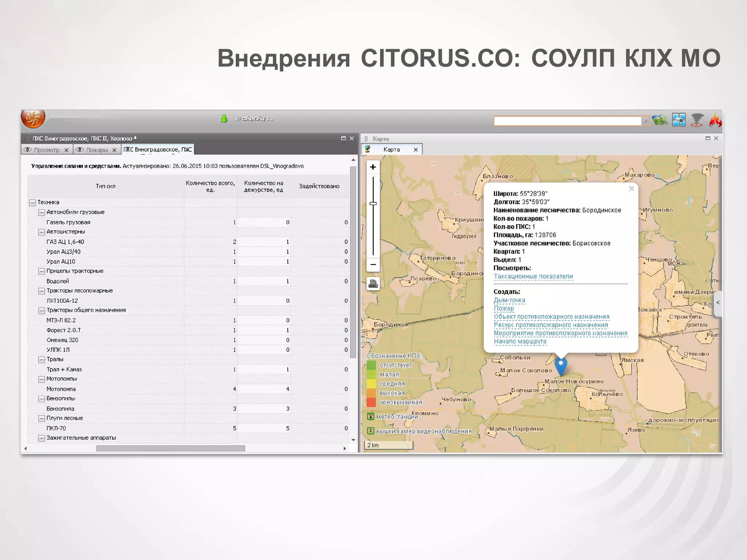This screenshot has width=747, height=560.
Task: Select the ЛХТ100А-12 row
Action: click(x=188, y=301)
